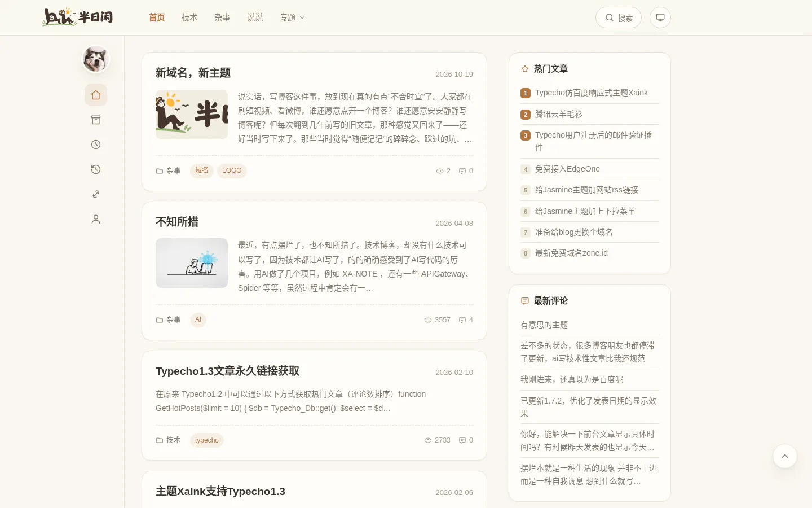Viewport: 812px width, 508px height.
Task: Open the comment 我刚进来，还真以为是百度呢
Action: pos(572,379)
